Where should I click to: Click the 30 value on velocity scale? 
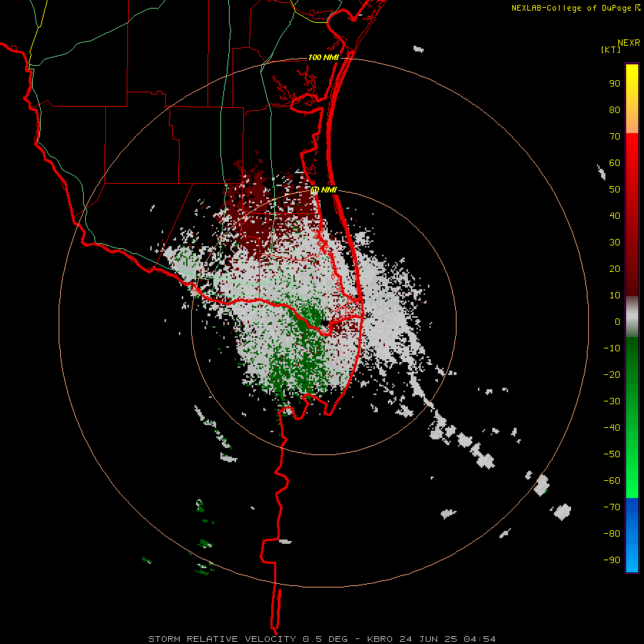pyautogui.click(x=615, y=243)
